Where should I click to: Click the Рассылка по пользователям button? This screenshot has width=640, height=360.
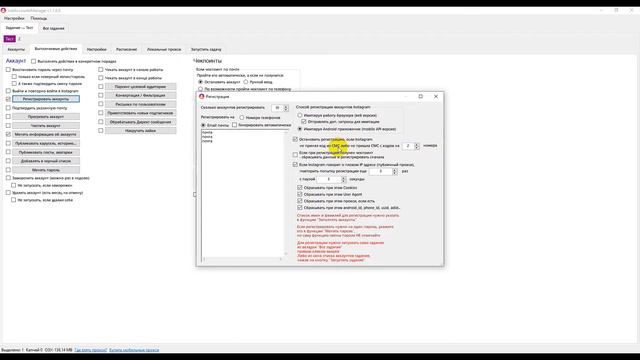pyautogui.click(x=140, y=104)
